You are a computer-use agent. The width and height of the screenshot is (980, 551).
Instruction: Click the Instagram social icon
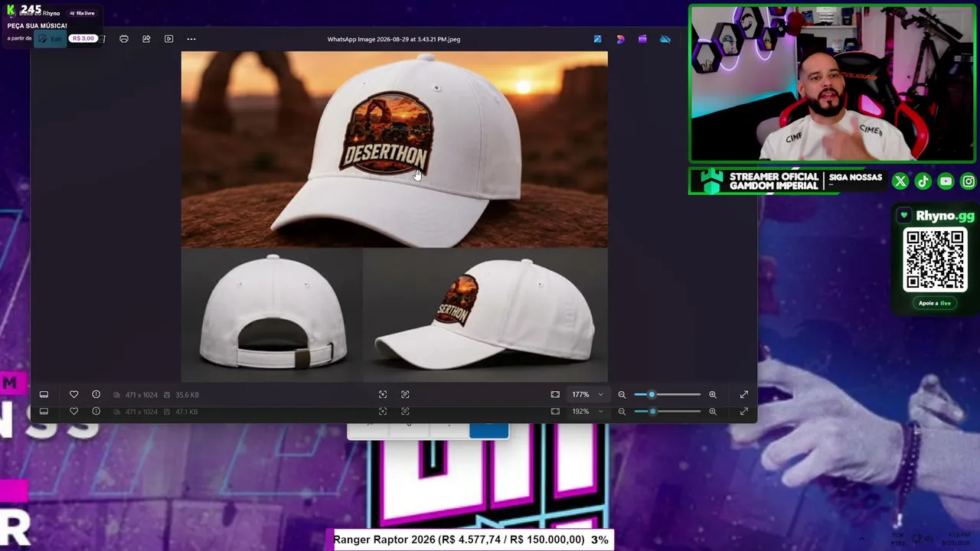tap(969, 181)
